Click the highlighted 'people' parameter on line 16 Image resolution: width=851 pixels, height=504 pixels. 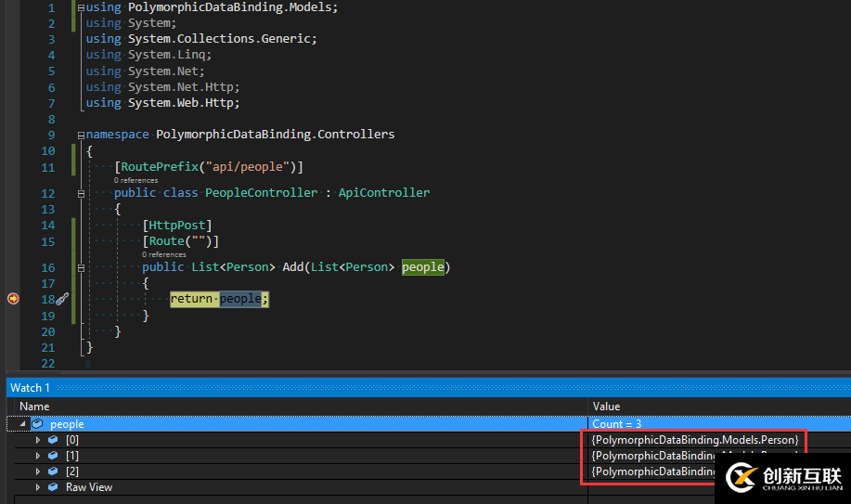click(x=423, y=267)
